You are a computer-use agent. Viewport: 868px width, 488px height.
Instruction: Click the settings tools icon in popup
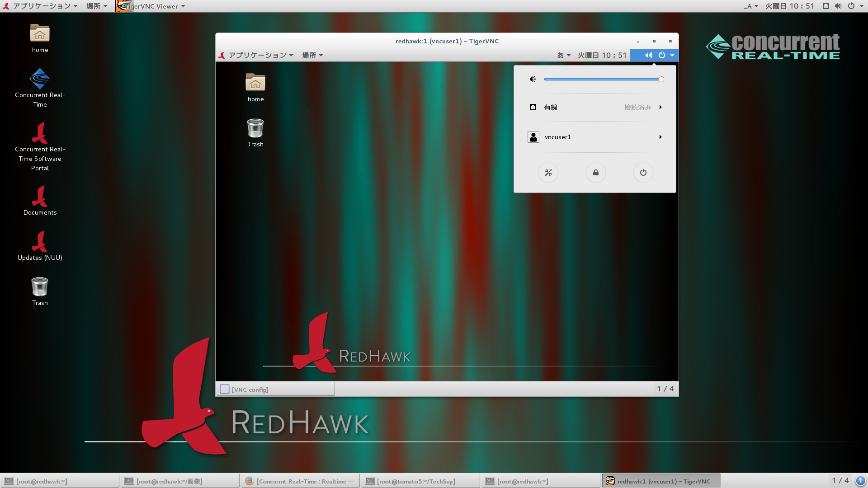point(548,173)
